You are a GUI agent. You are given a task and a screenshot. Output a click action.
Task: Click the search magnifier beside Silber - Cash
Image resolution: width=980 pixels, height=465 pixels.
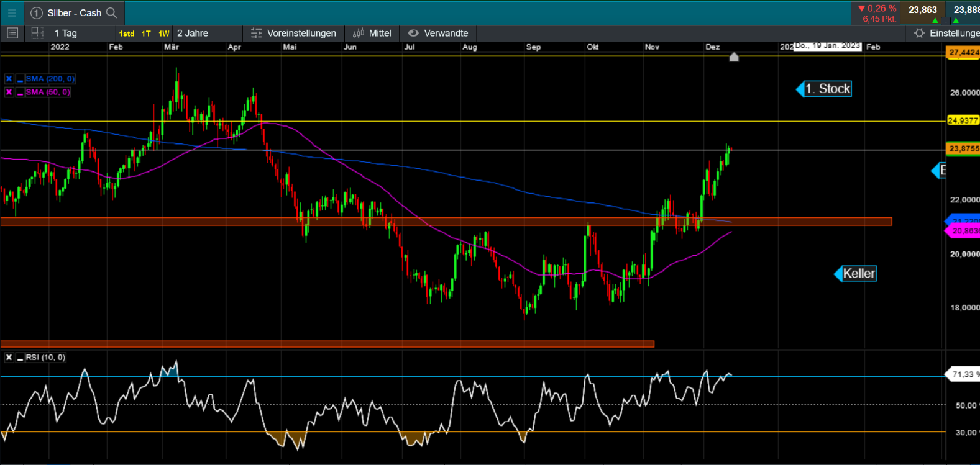[111, 12]
